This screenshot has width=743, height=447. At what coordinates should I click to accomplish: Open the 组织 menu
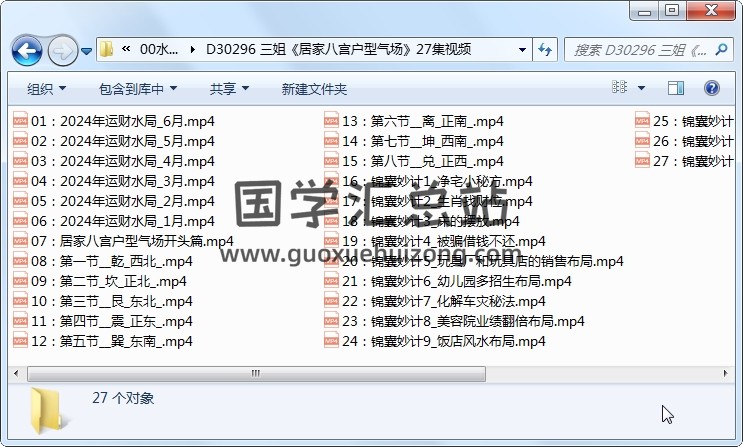tap(46, 89)
